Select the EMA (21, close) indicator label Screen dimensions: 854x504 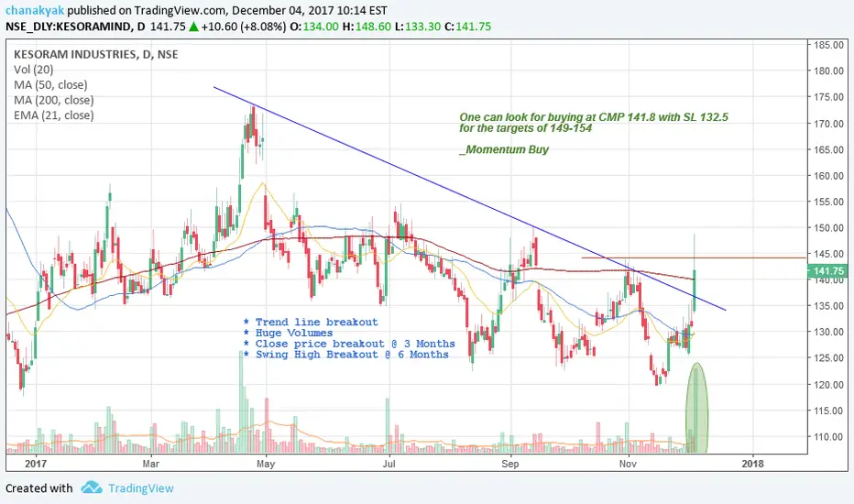[x=54, y=115]
